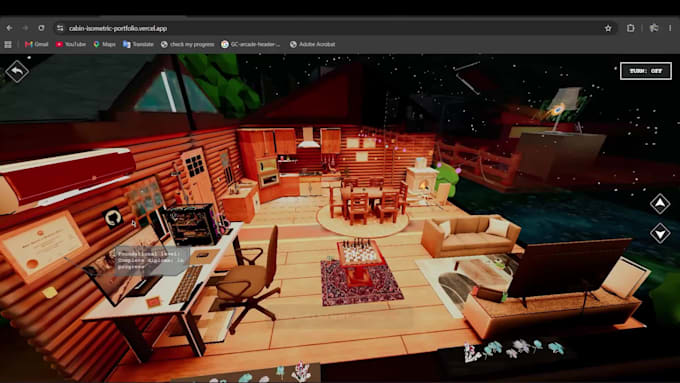This screenshot has height=383, width=680.
Task: Reload the page with refresh icon
Action: tap(41, 28)
